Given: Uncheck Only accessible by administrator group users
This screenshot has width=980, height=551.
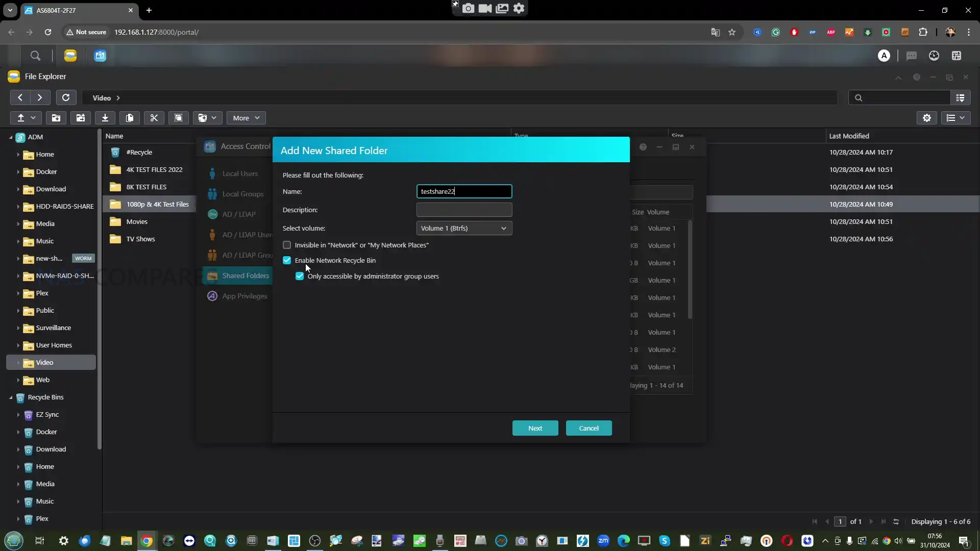Looking at the screenshot, I should coord(300,276).
